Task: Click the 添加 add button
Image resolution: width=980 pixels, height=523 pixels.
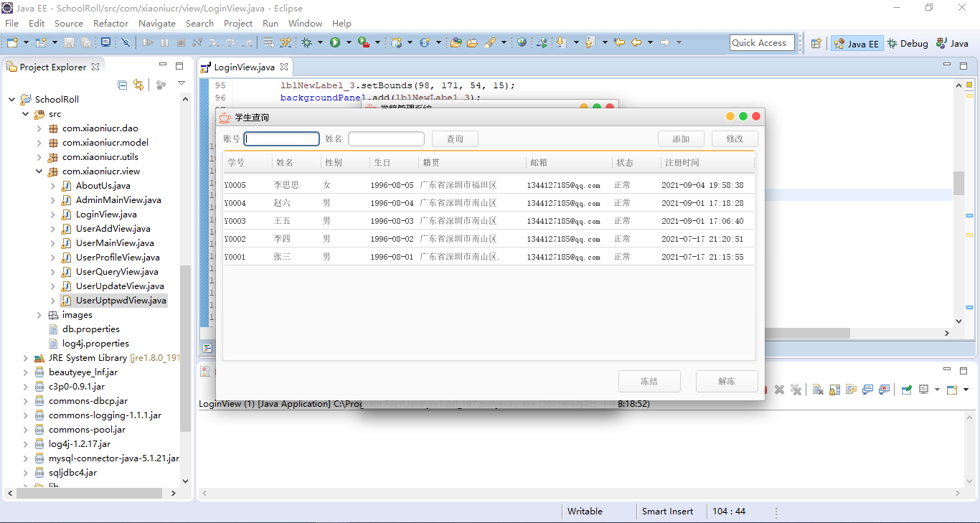Action: point(681,138)
